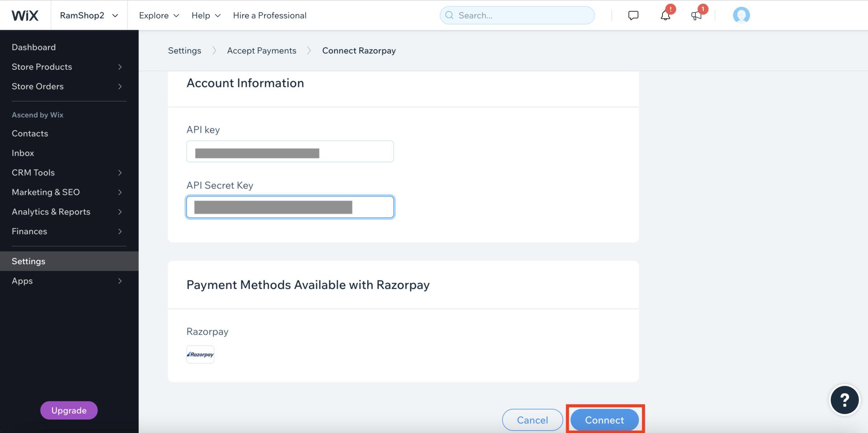
Task: Go to Settings breadcrumb
Action: 184,51
